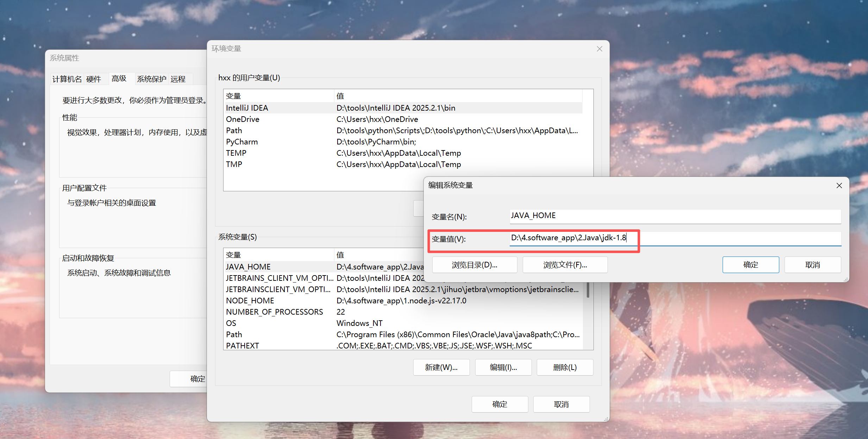The height and width of the screenshot is (439, 868).
Task: Select the PyCharm user variable row
Action: pyautogui.click(x=242, y=142)
